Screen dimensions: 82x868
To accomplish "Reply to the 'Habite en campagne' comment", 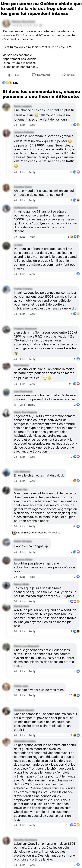I will [x=32, y=552].
